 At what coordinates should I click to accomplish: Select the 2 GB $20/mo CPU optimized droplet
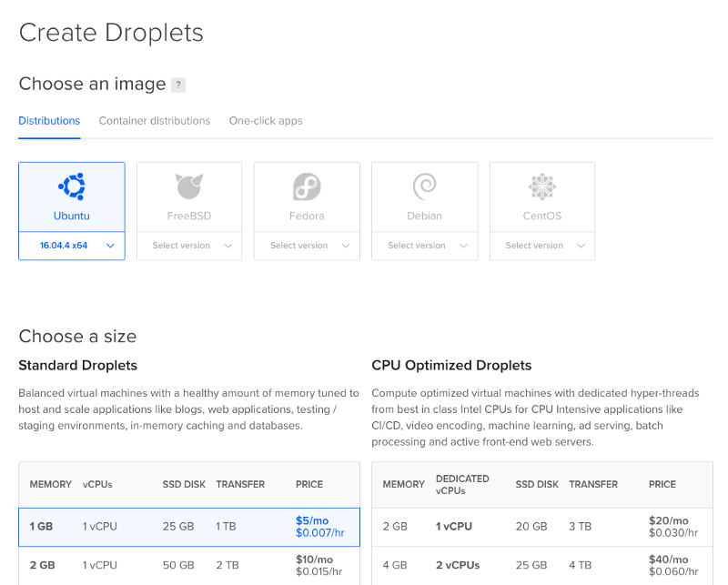click(542, 527)
